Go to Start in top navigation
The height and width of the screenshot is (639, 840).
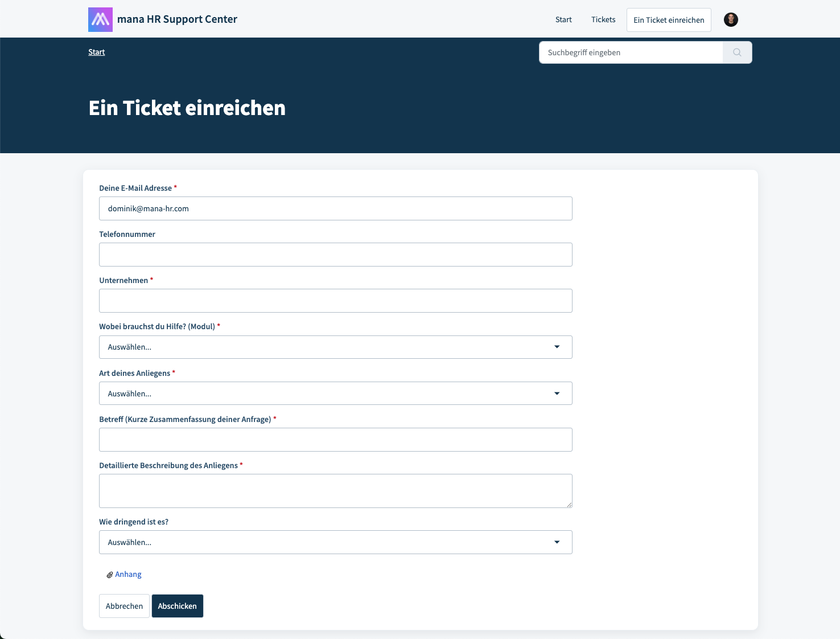pos(563,19)
